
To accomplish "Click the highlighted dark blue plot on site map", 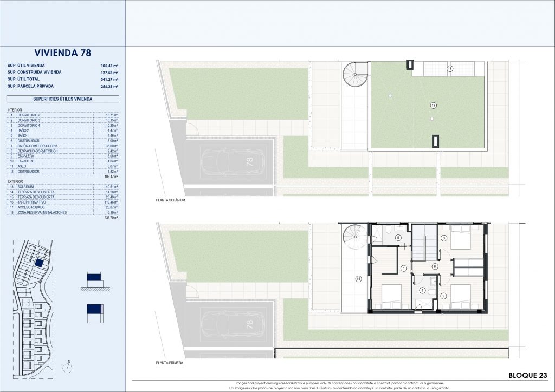I will click(x=39, y=262).
